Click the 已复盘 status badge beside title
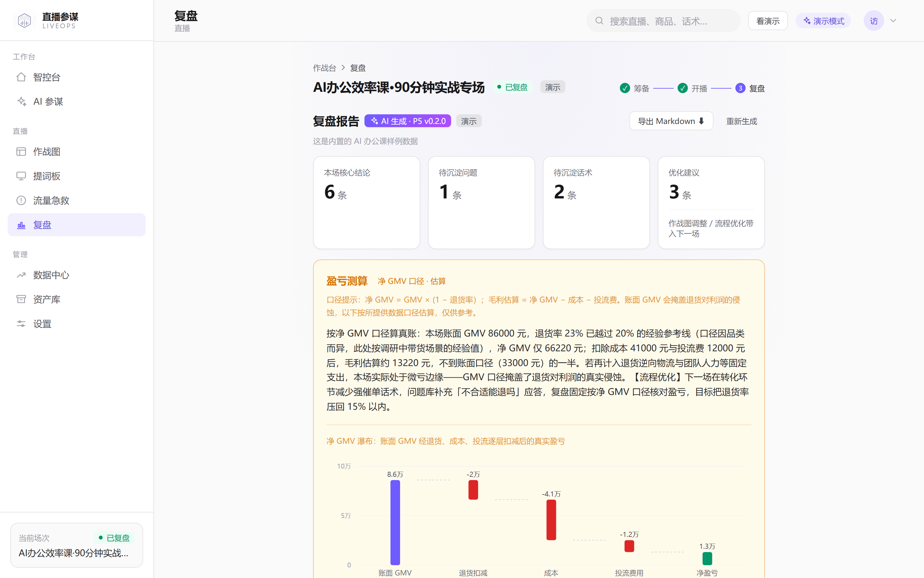The image size is (924, 578). [x=512, y=87]
